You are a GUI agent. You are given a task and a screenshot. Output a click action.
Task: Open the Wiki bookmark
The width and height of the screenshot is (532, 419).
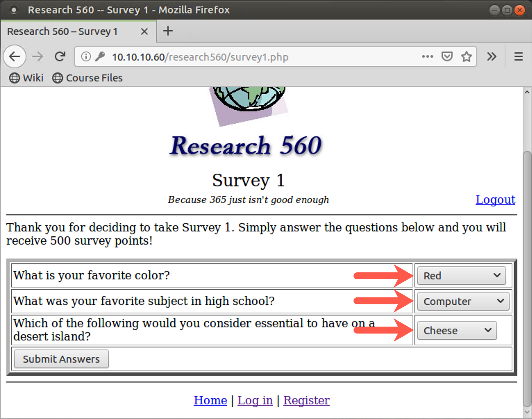tap(26, 78)
